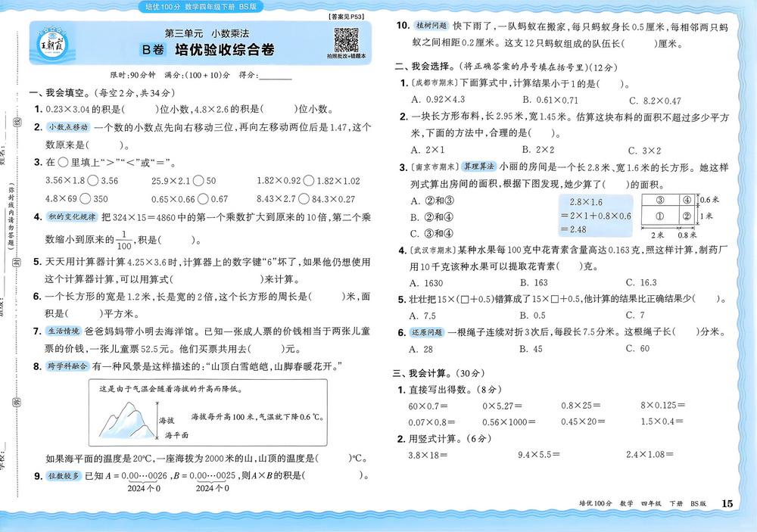This screenshot has width=757, height=532.
Task: Click the problem 60×0.7=
Action: point(428,406)
